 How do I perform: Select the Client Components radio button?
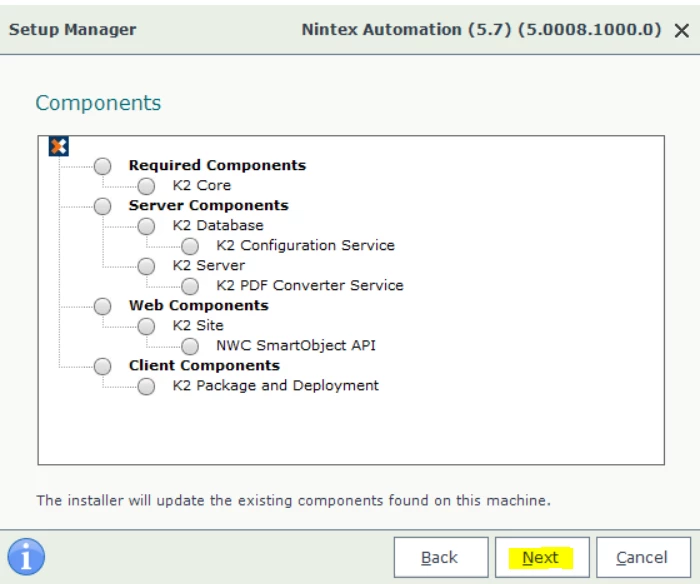[103, 366]
